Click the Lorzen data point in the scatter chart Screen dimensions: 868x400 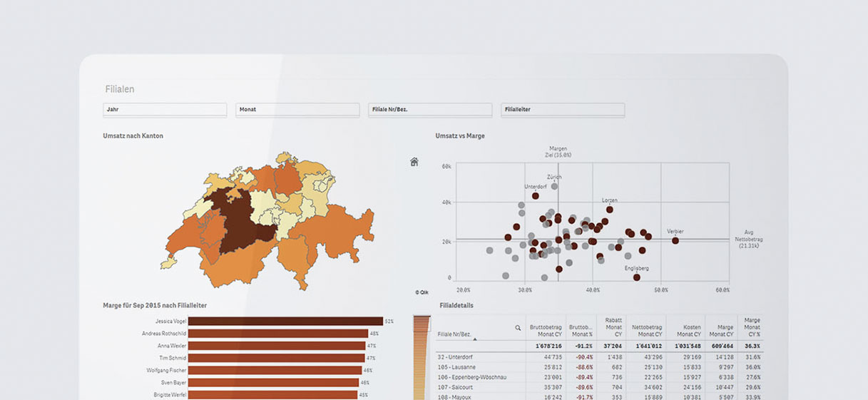coord(610,210)
